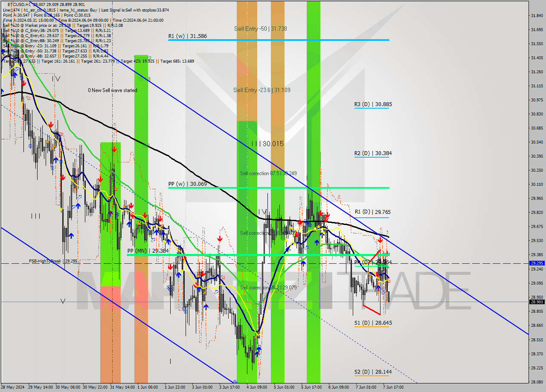The width and height of the screenshot is (546, 392).
Task: Click the 31.840 price axis label
Action: tap(537, 16)
